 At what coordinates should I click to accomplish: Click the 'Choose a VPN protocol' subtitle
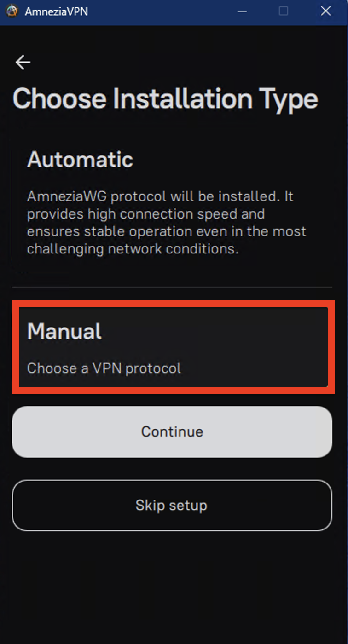[x=104, y=368]
